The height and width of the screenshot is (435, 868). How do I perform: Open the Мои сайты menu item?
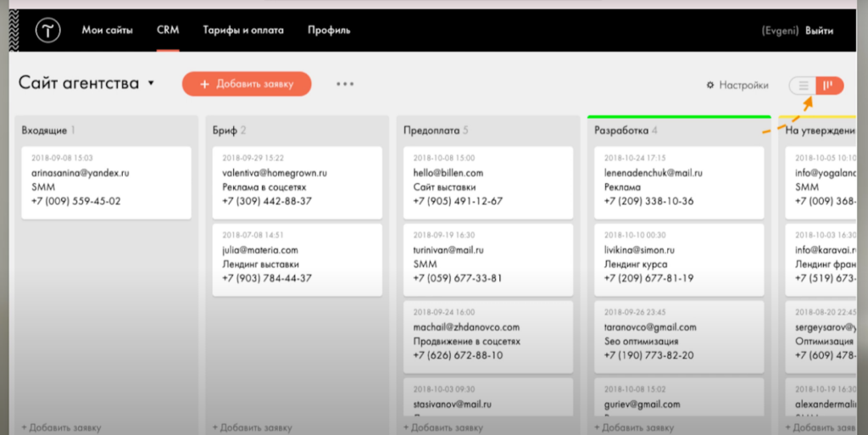click(107, 30)
